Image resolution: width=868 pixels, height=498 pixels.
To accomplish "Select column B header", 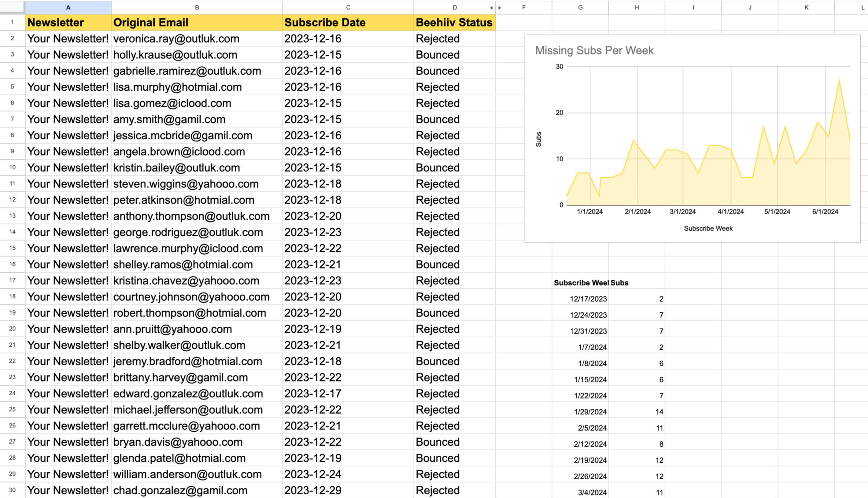I will [197, 7].
